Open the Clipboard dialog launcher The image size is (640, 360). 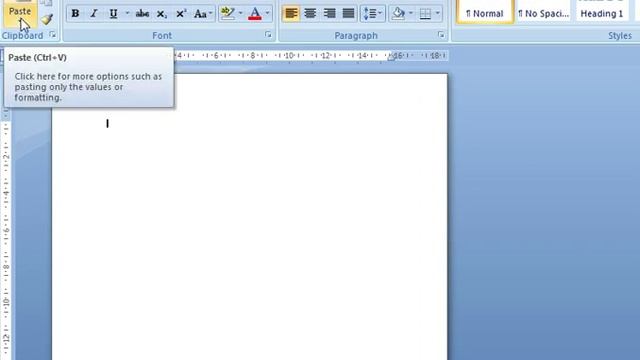pos(53,35)
